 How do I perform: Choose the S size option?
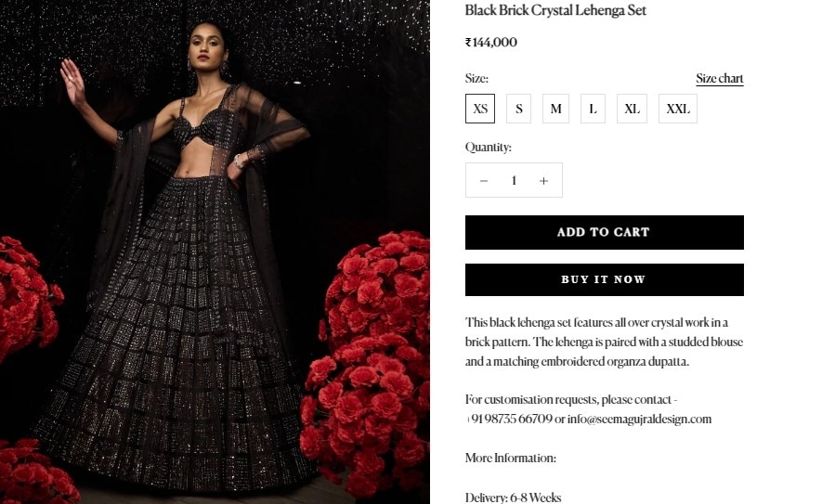[x=518, y=109]
